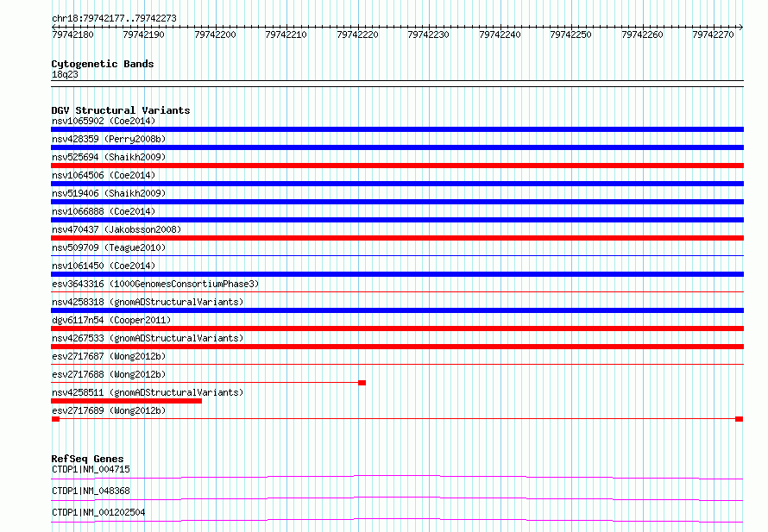The width and height of the screenshot is (768, 532).
Task: Select ruler position 79742180
Action: [x=72, y=34]
